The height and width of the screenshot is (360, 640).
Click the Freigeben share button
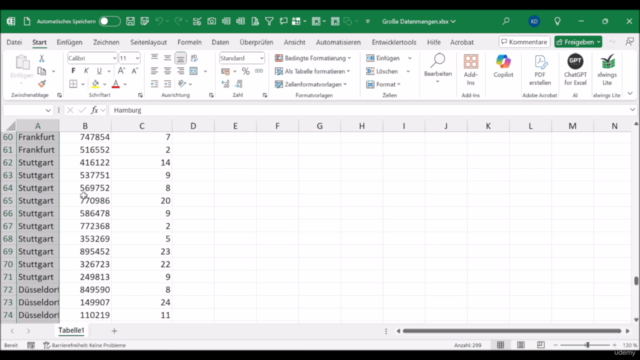point(578,42)
